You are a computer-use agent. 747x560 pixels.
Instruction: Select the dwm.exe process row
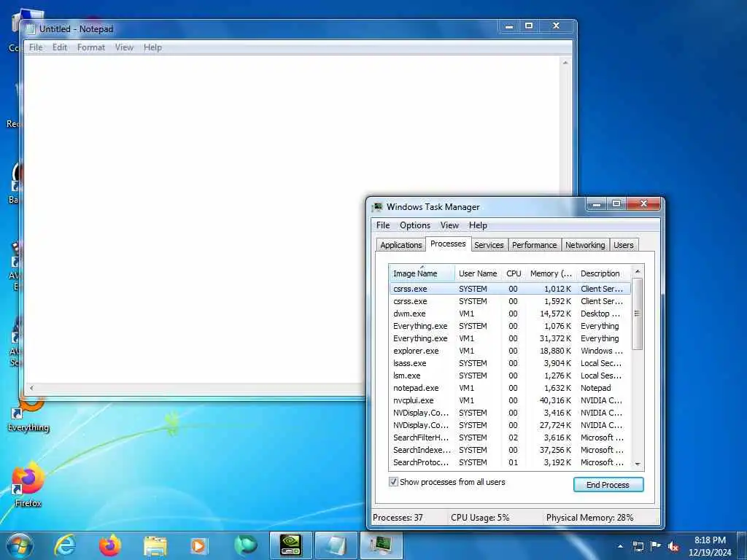pyautogui.click(x=510, y=314)
